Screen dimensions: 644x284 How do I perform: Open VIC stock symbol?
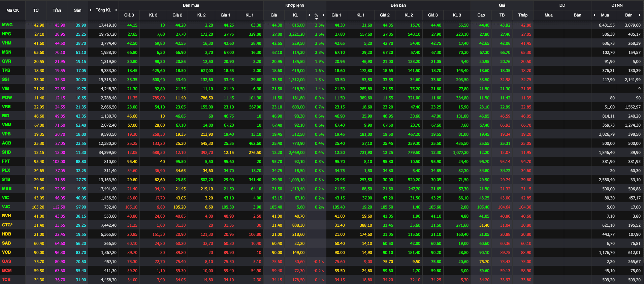5,198
